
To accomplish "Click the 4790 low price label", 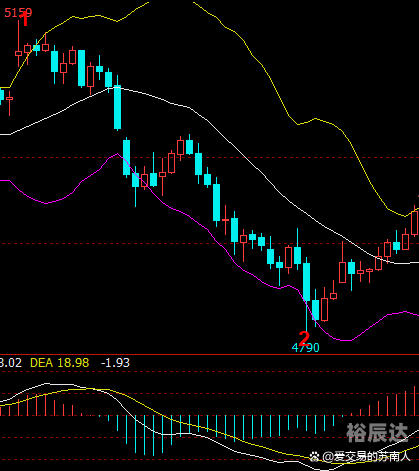I will (306, 348).
